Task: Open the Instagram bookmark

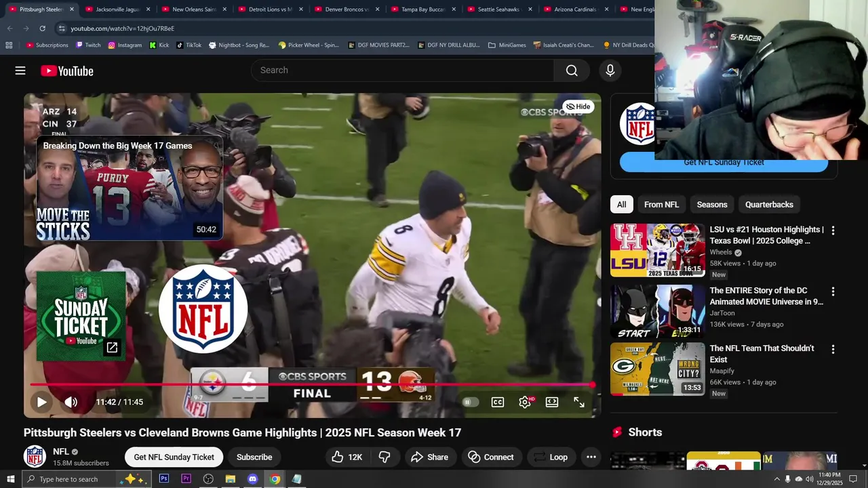Action: tap(125, 45)
